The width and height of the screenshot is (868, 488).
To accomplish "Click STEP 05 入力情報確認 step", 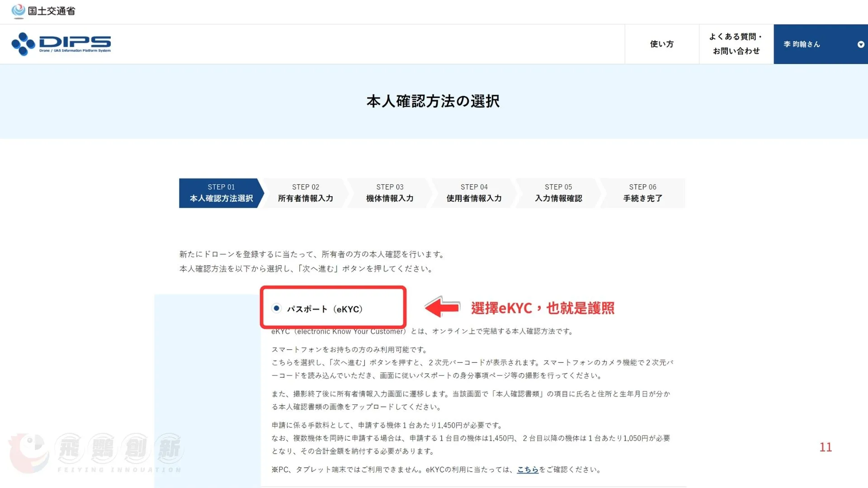I will pyautogui.click(x=558, y=193).
